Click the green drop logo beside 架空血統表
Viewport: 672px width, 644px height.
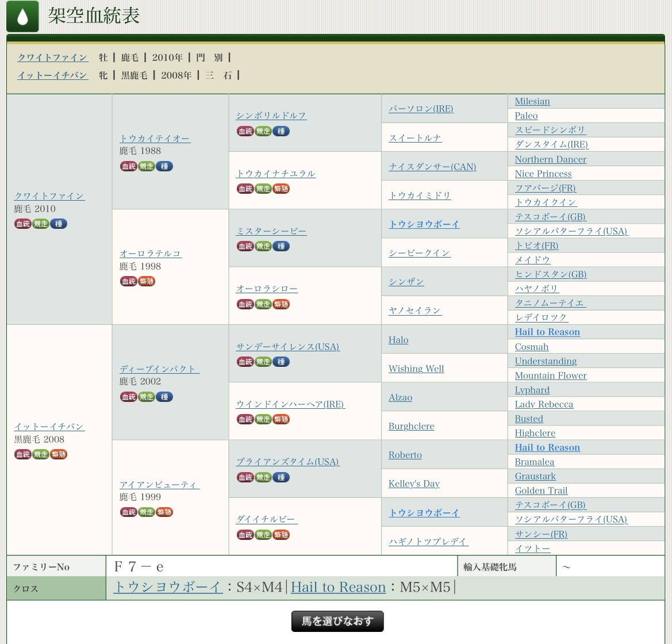click(x=23, y=17)
